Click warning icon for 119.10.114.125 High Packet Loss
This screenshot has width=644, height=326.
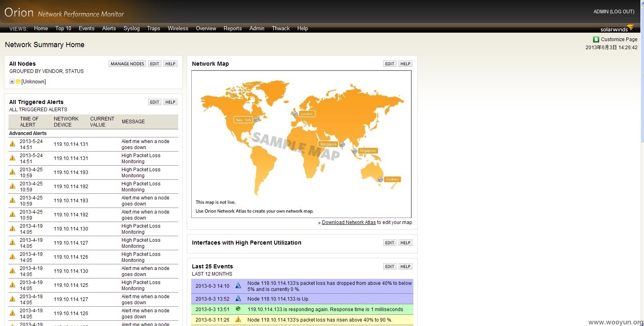pyautogui.click(x=12, y=285)
